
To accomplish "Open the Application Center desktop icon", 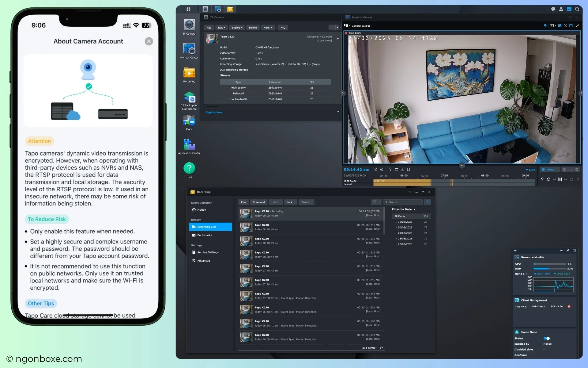I will coord(189,147).
